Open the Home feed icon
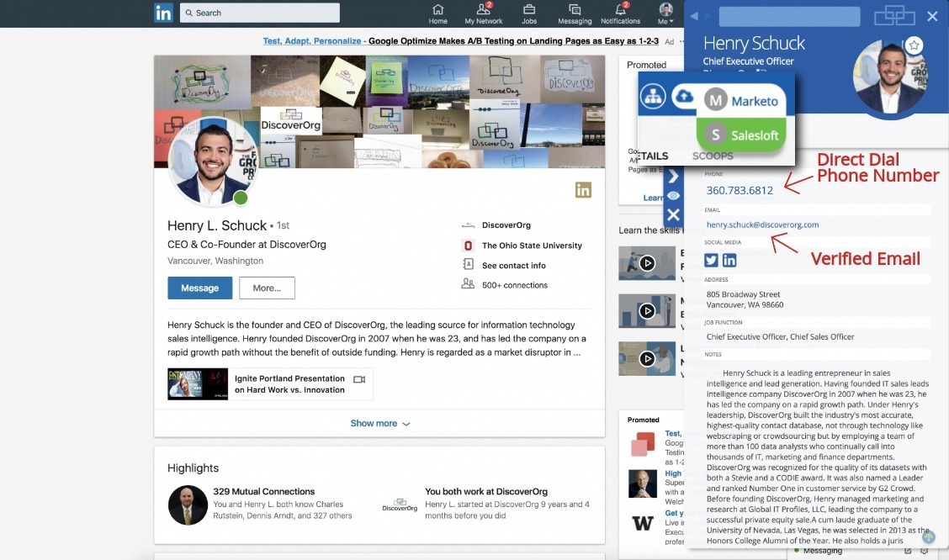Viewport: 949px width, 560px height. (x=437, y=13)
